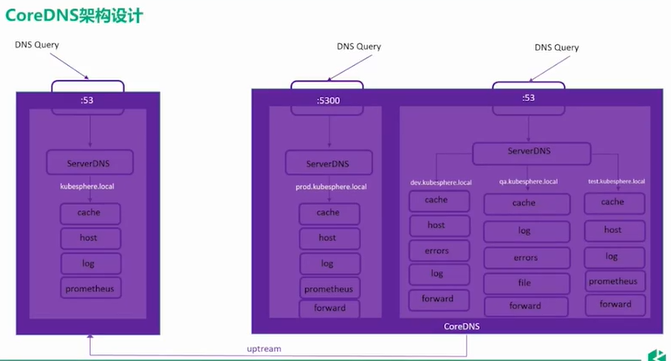
Task: Click the green logo icon at bottom right
Action: point(659,355)
